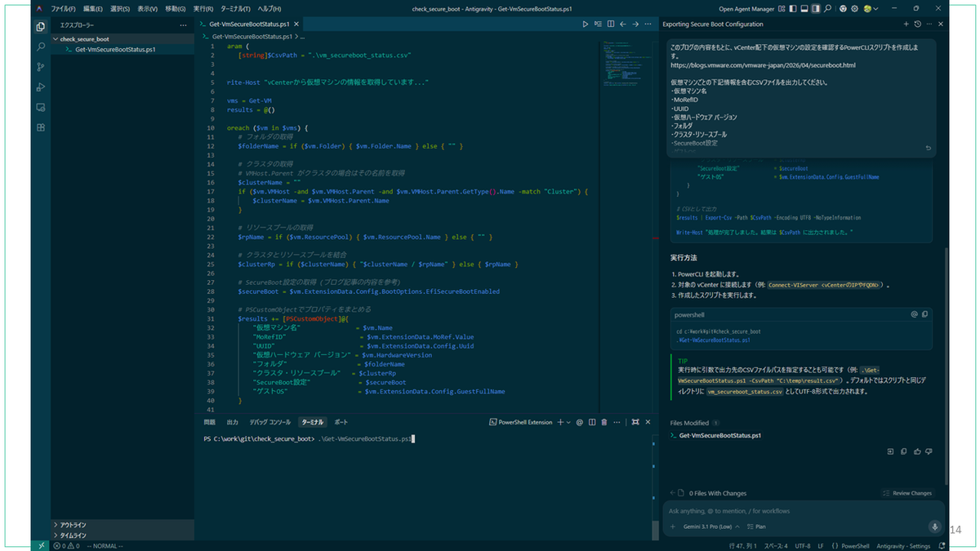Kill the terminal with trash icon
Screen dimensions: 980x551
604,422
